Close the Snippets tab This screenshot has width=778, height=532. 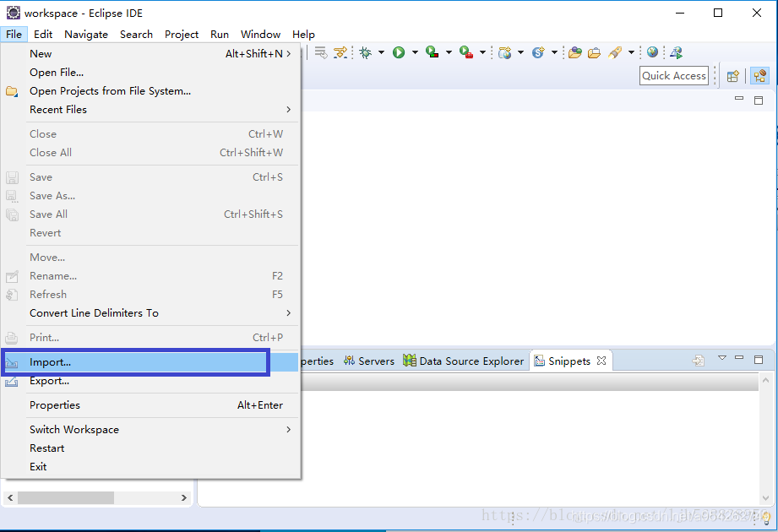[x=601, y=361]
